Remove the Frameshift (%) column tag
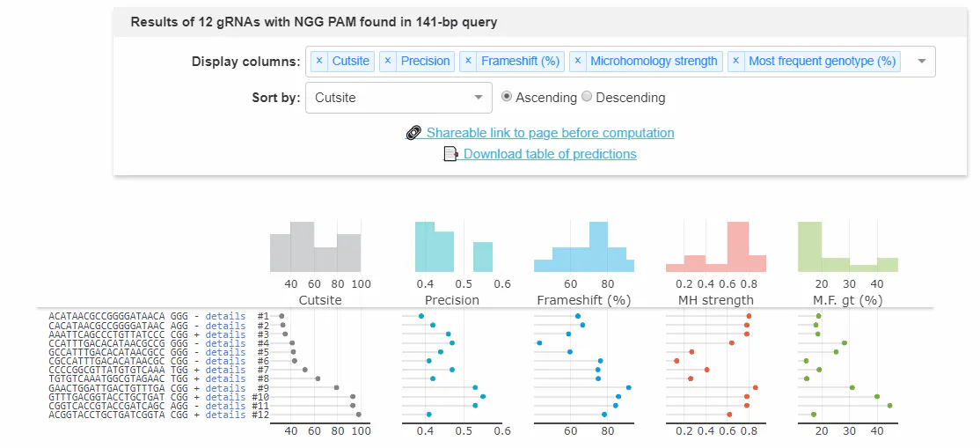Viewport: 980px width, 448px height. point(469,62)
